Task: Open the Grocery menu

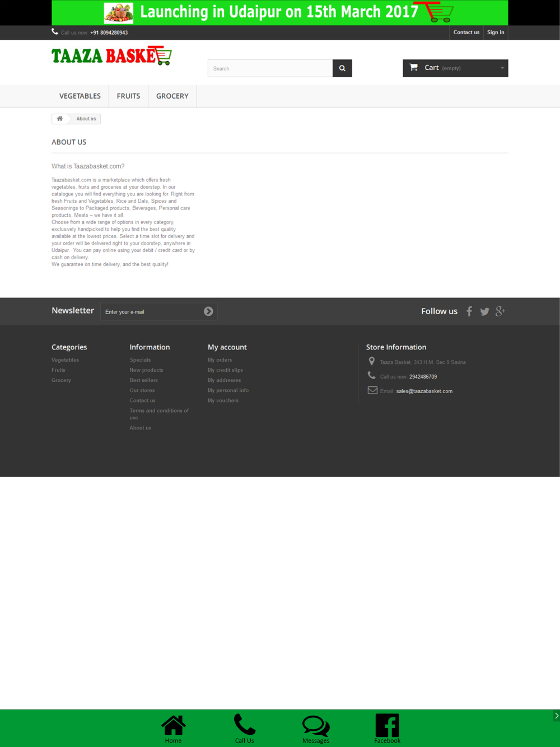Action: click(x=172, y=96)
